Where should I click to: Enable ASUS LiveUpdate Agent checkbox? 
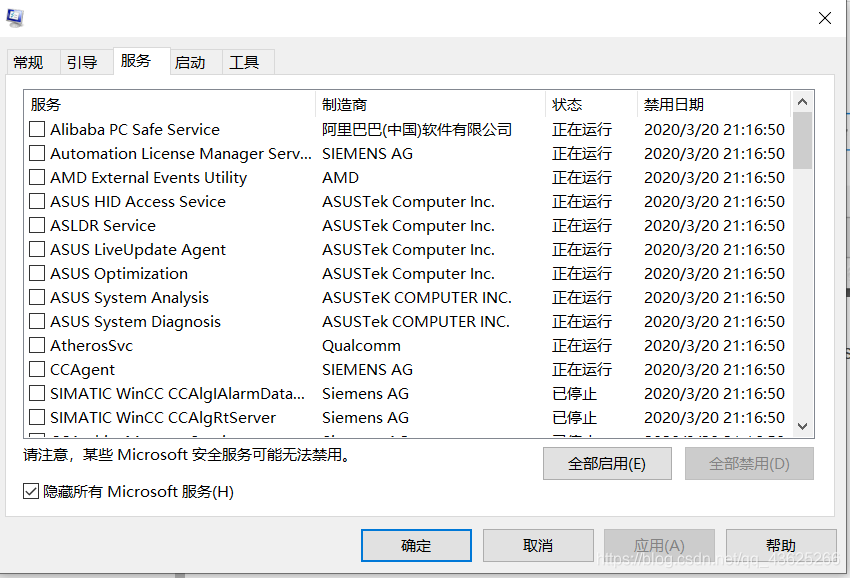(x=37, y=249)
